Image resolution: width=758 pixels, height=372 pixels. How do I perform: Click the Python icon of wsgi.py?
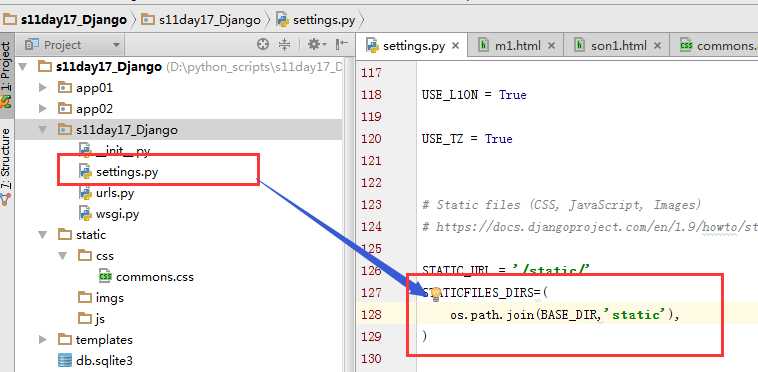[85, 214]
